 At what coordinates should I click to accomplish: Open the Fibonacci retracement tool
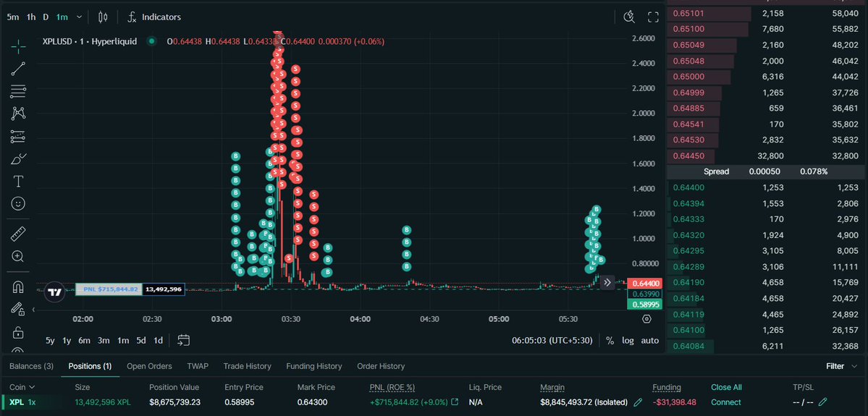[18, 91]
